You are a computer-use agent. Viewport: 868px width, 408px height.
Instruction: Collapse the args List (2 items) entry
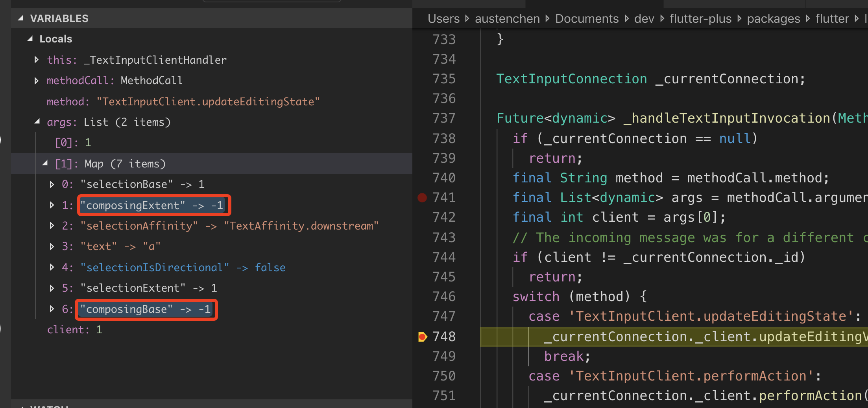click(37, 121)
